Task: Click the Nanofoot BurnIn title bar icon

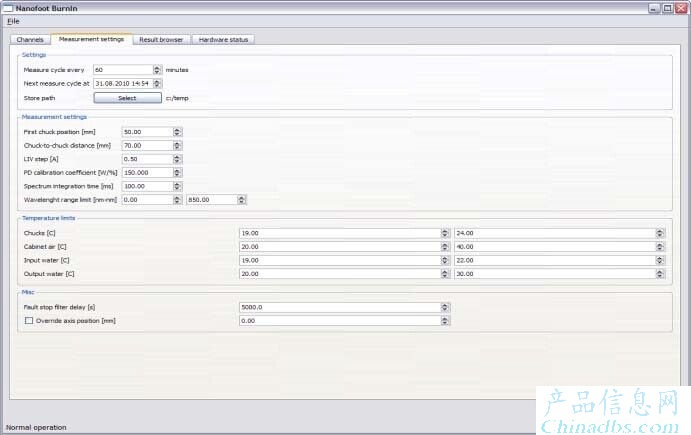Action: (8, 8)
